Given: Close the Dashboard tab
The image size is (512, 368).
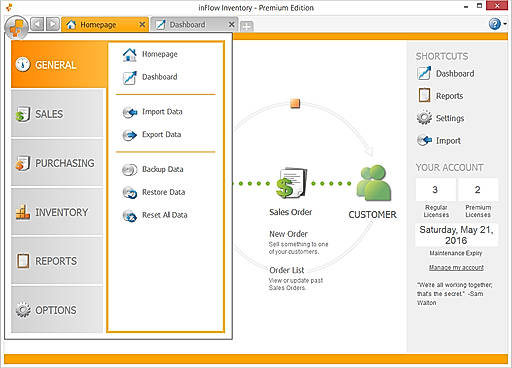Looking at the screenshot, I should coord(232,25).
